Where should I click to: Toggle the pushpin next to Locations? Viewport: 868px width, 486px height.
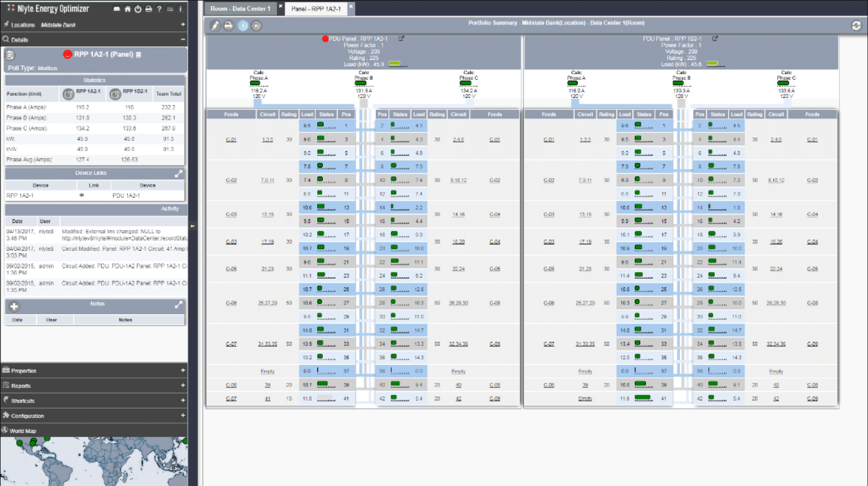click(7, 23)
